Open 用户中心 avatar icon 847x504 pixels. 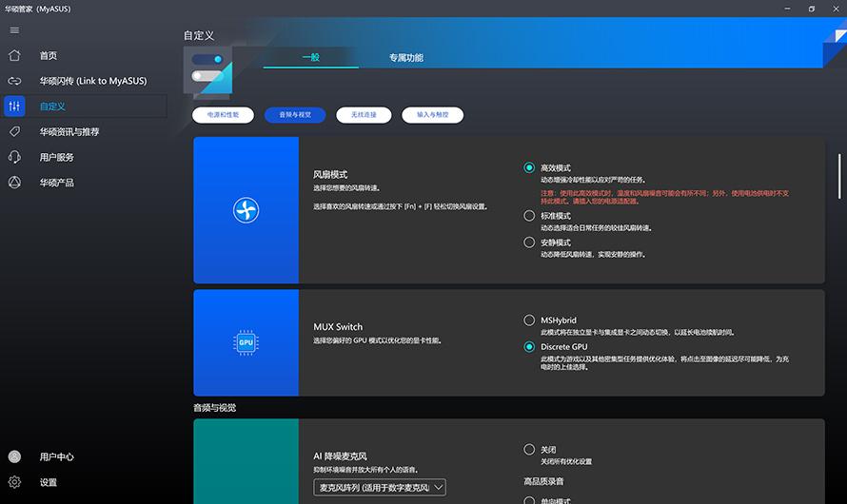(x=14, y=456)
